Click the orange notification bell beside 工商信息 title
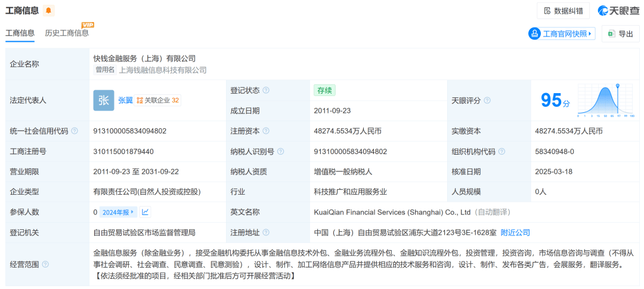The width and height of the screenshot is (644, 289). pos(48,11)
